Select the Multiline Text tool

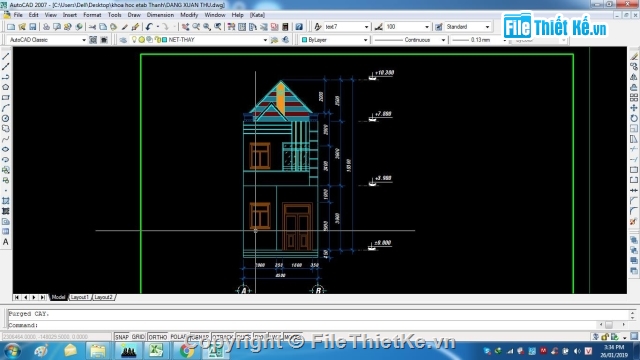coord(6,242)
